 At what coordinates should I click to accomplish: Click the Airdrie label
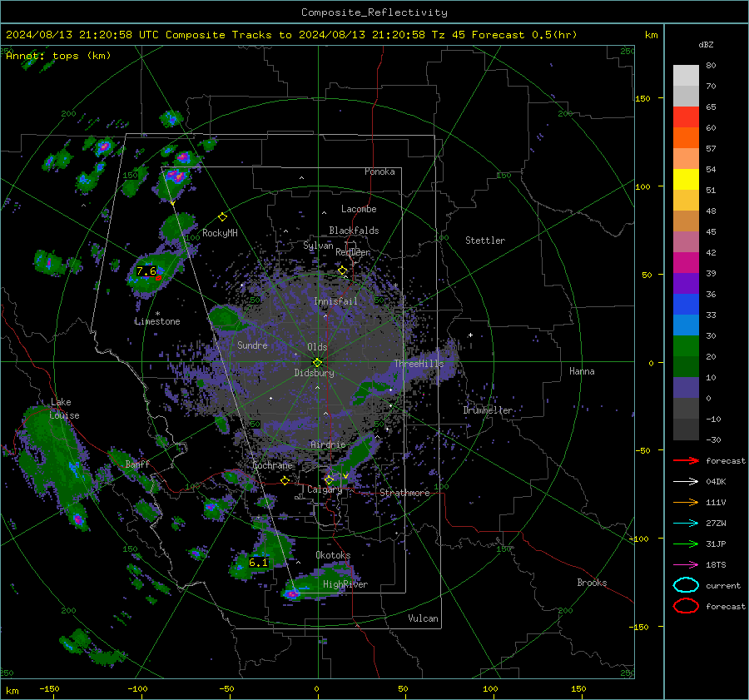pyautogui.click(x=328, y=444)
